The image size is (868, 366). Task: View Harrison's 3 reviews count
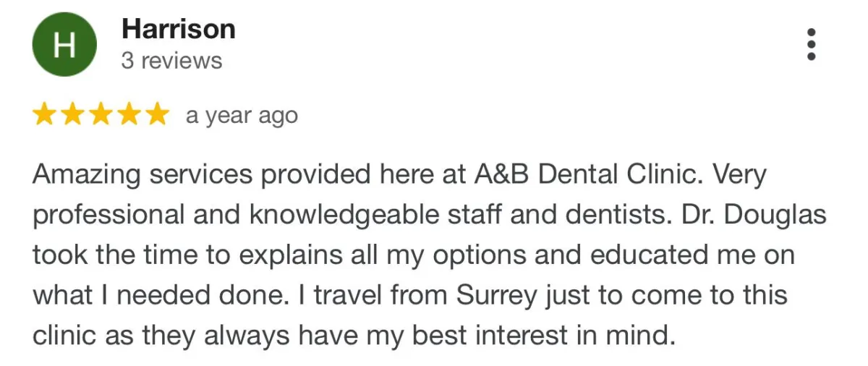click(171, 61)
